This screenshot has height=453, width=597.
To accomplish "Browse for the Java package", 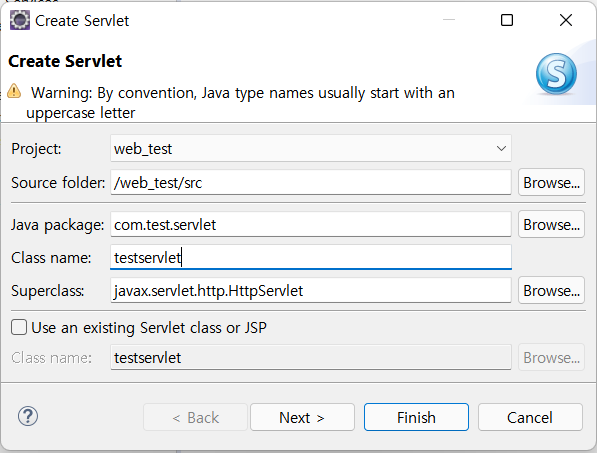I will pyautogui.click(x=551, y=224).
